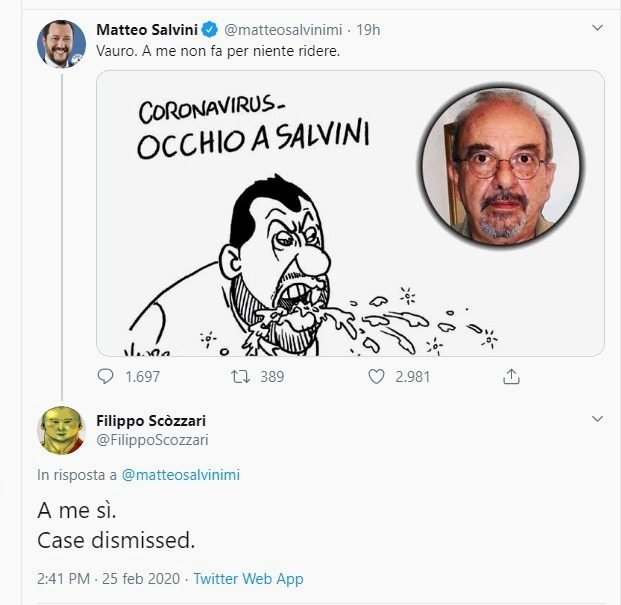This screenshot has height=605, width=621.
Task: Open Matteo Salvini's profile avatar
Action: [61, 44]
